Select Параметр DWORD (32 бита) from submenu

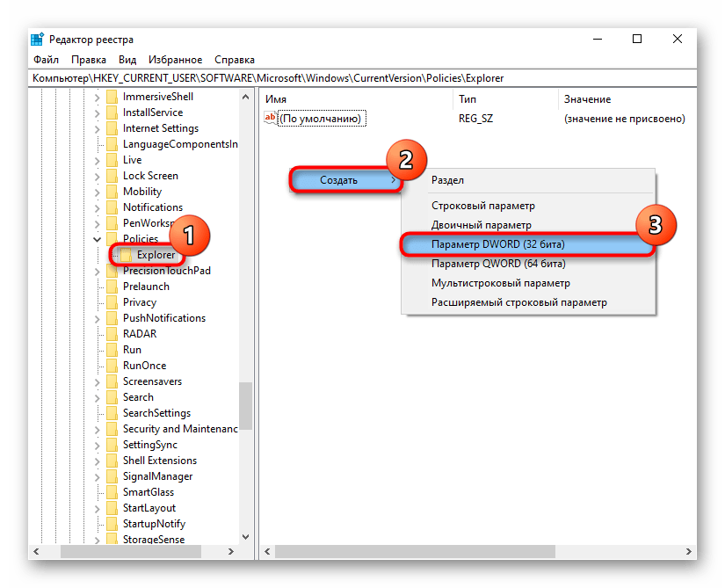pos(497,243)
